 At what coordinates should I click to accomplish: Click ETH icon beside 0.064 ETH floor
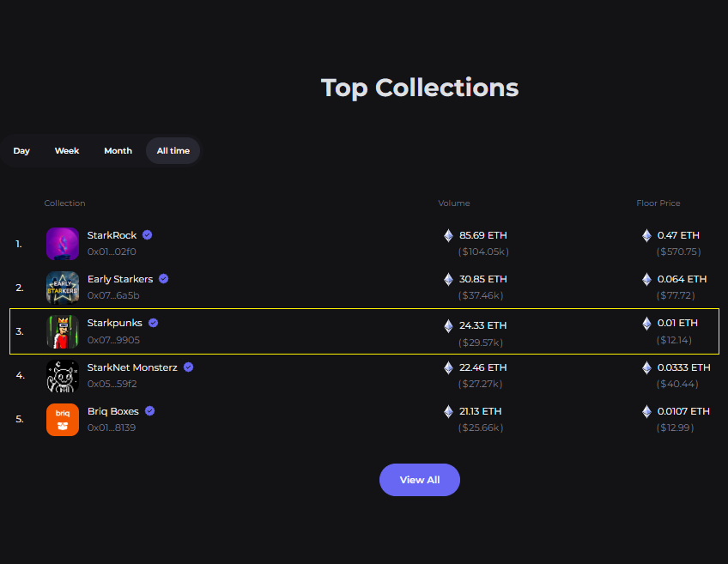tap(646, 279)
